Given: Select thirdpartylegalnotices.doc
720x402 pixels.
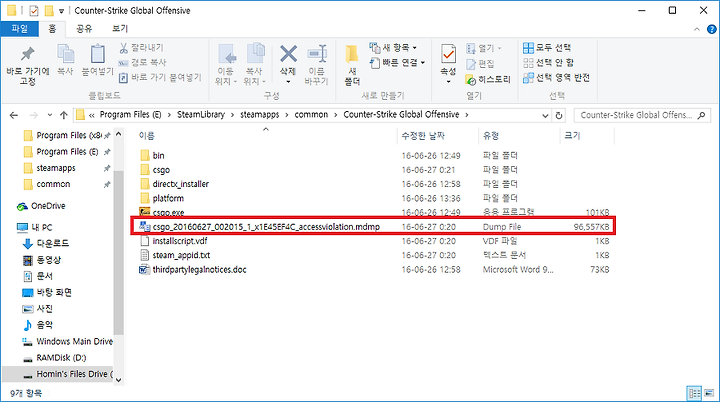Looking at the screenshot, I should 199,270.
